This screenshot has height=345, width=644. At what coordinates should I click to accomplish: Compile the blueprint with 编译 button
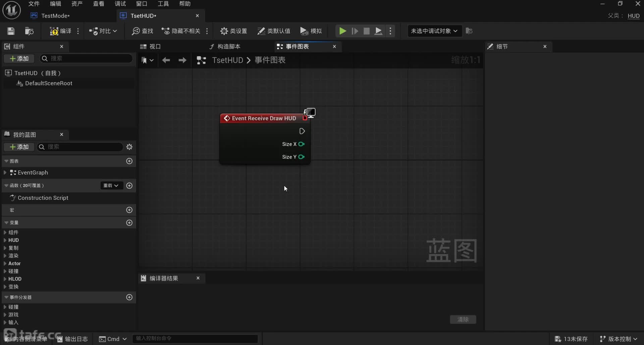(x=60, y=31)
